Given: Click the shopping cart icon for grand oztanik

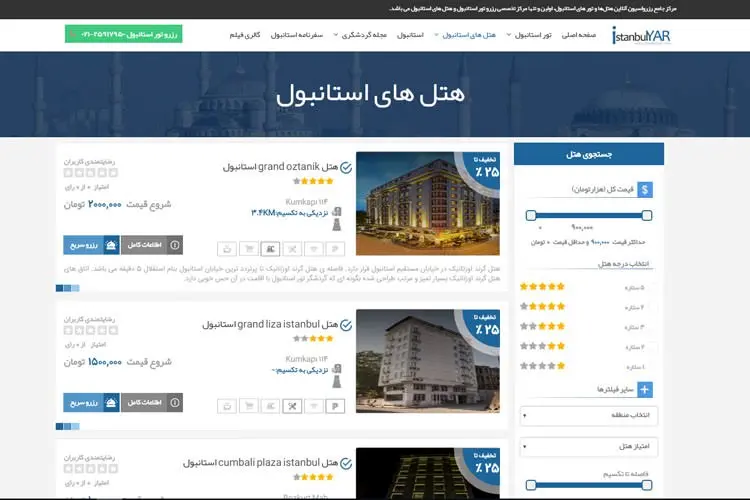Looking at the screenshot, I should pyautogui.click(x=249, y=249).
